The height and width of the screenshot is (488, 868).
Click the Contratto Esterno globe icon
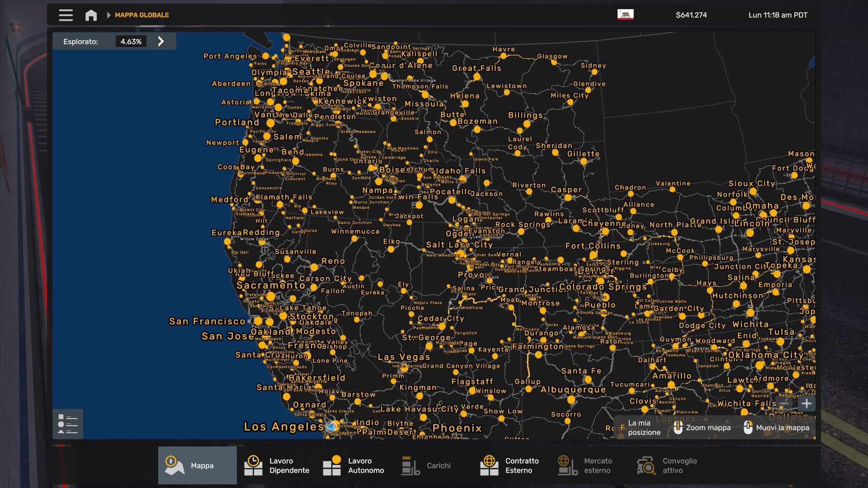[489, 465]
